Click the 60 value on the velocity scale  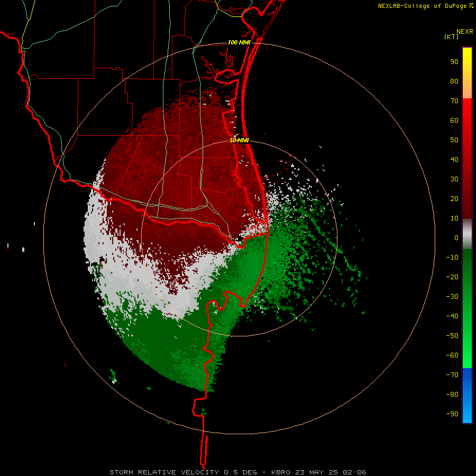click(454, 120)
